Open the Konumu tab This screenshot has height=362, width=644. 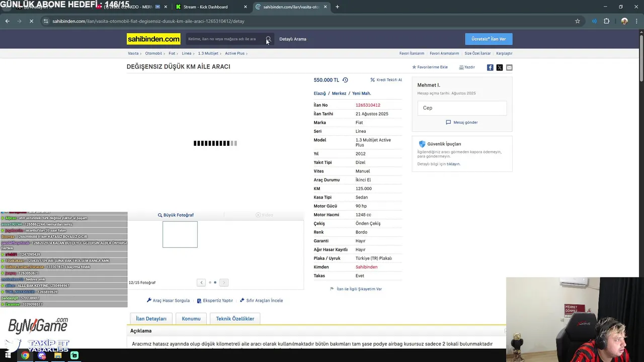click(x=191, y=319)
